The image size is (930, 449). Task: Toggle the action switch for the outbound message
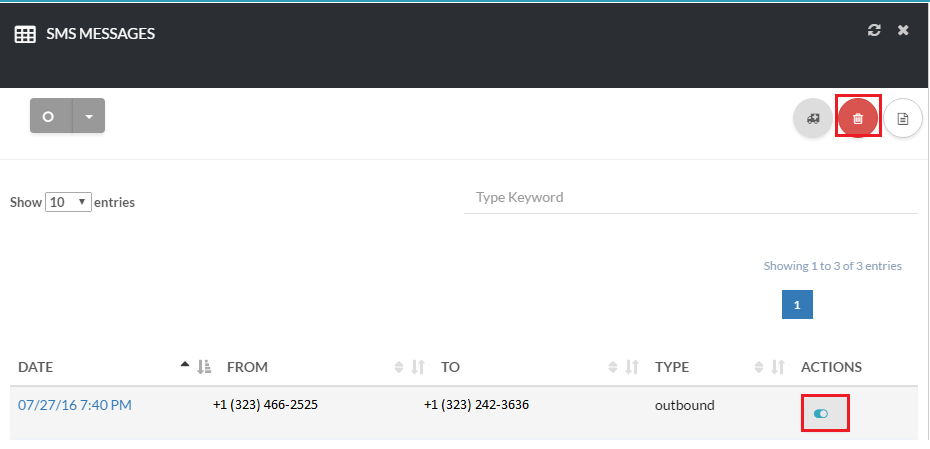pos(821,413)
